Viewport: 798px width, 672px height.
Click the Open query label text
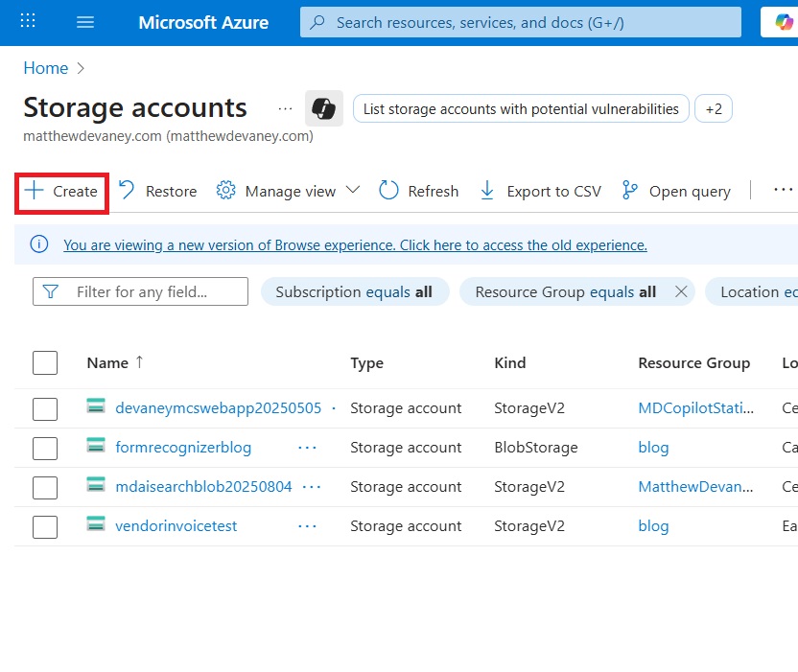tap(690, 192)
